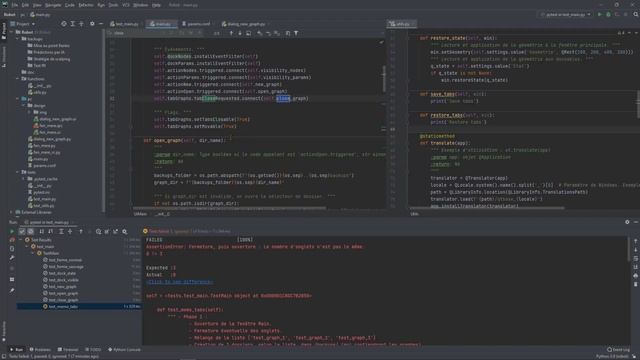Open the Python Console tool window

coord(124,350)
